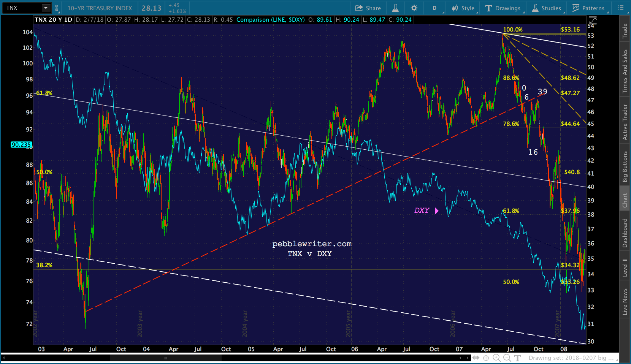Click the 10-YR TREASURY INDEX description
Screen dimensions: 631x364
[x=100, y=8]
